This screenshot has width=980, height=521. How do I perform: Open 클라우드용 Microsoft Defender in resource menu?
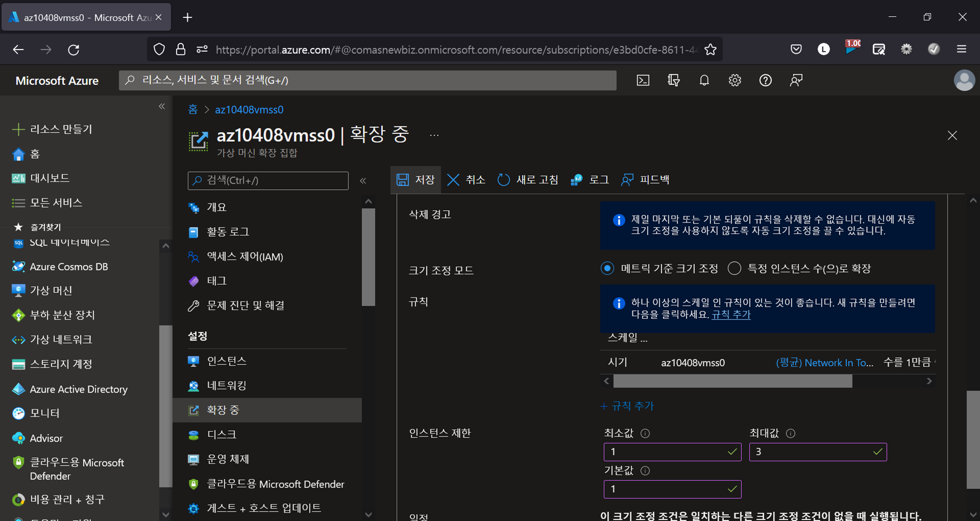[x=267, y=484]
